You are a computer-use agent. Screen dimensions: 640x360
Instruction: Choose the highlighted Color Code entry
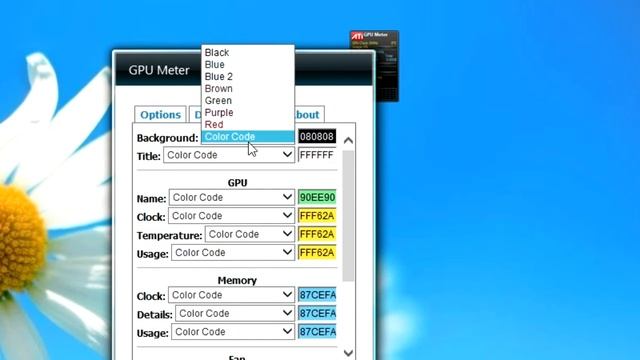coord(248,136)
